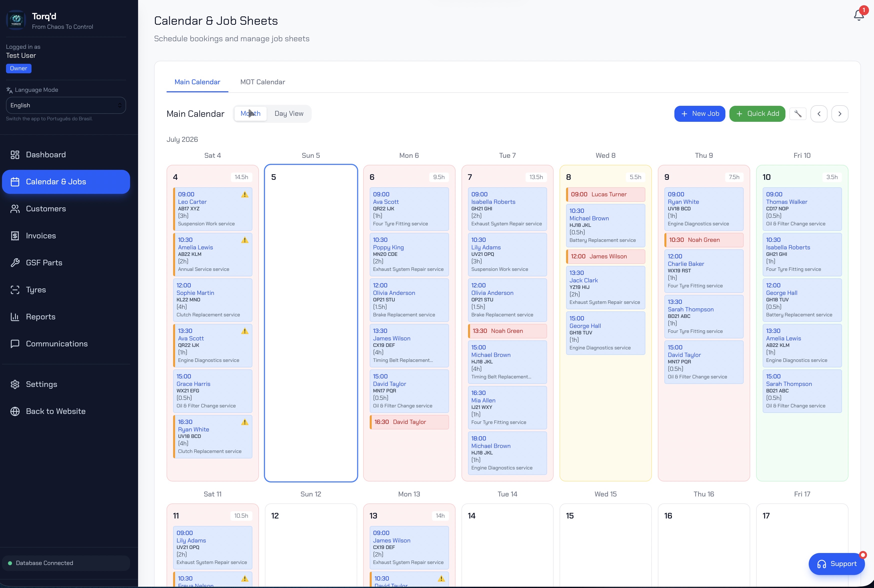The image size is (874, 588).
Task: Click warning icon on Amelia Lewis 10:30 Sat 4 job
Action: (245, 240)
